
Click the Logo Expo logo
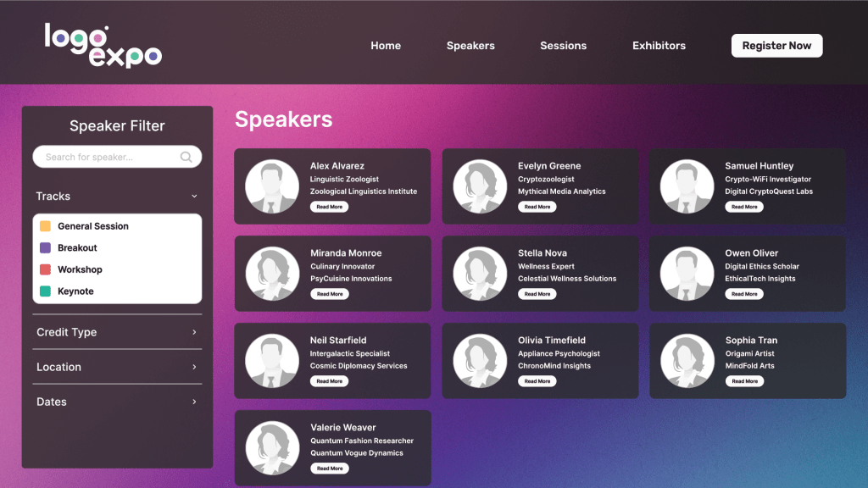click(103, 45)
